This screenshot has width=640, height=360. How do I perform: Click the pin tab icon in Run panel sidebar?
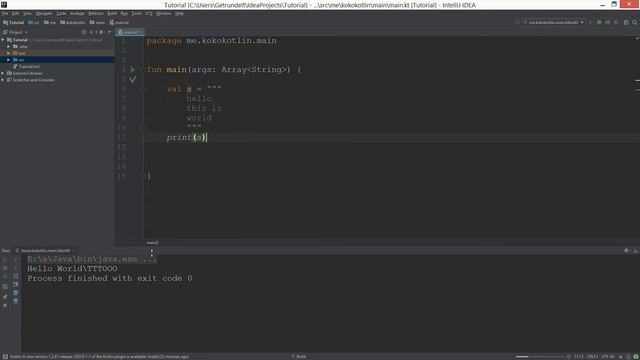[5, 297]
